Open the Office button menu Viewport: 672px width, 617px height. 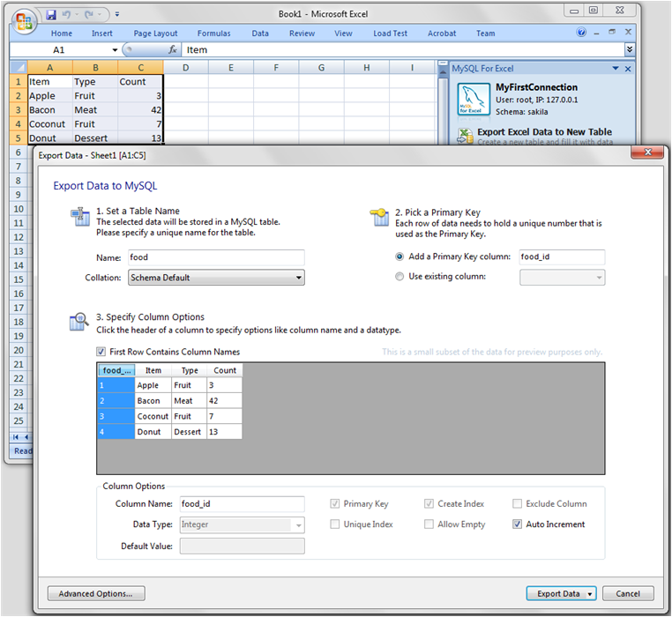pyautogui.click(x=24, y=21)
